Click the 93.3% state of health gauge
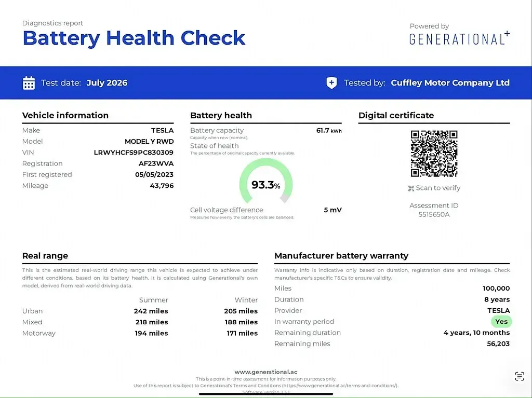The height and width of the screenshot is (398, 532). coord(265,181)
